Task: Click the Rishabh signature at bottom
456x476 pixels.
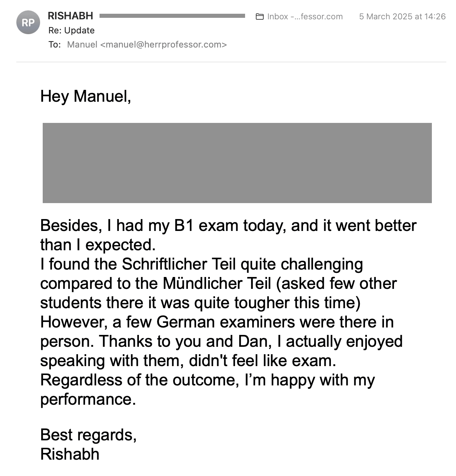Action: point(70,454)
